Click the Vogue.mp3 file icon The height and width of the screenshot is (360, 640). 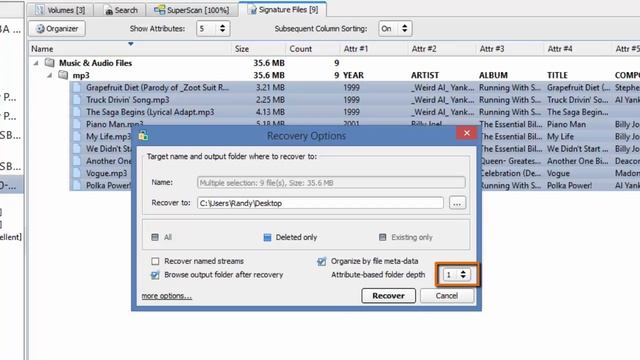pos(77,173)
